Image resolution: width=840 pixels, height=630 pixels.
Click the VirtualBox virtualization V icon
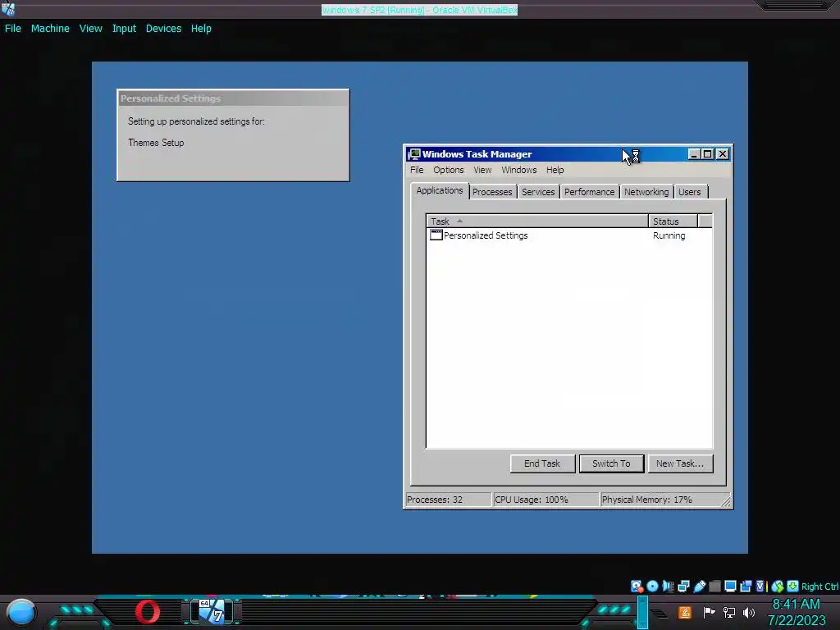tap(760, 586)
